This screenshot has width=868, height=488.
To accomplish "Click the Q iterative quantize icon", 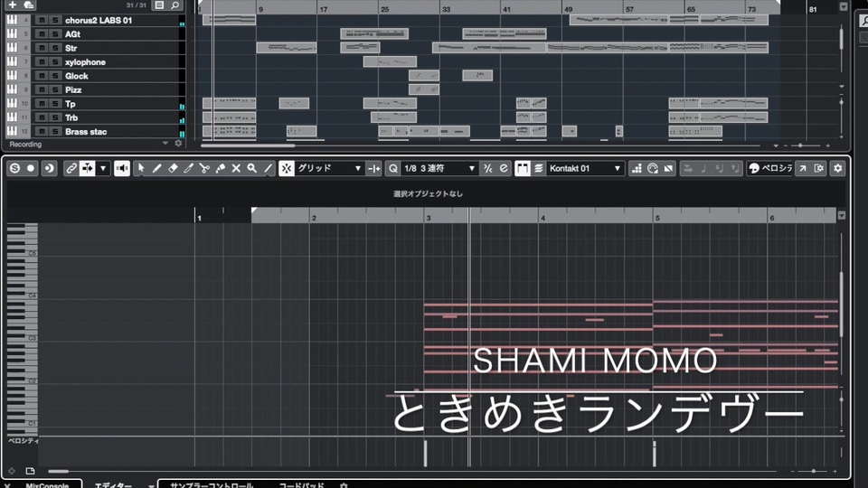I will tap(393, 168).
